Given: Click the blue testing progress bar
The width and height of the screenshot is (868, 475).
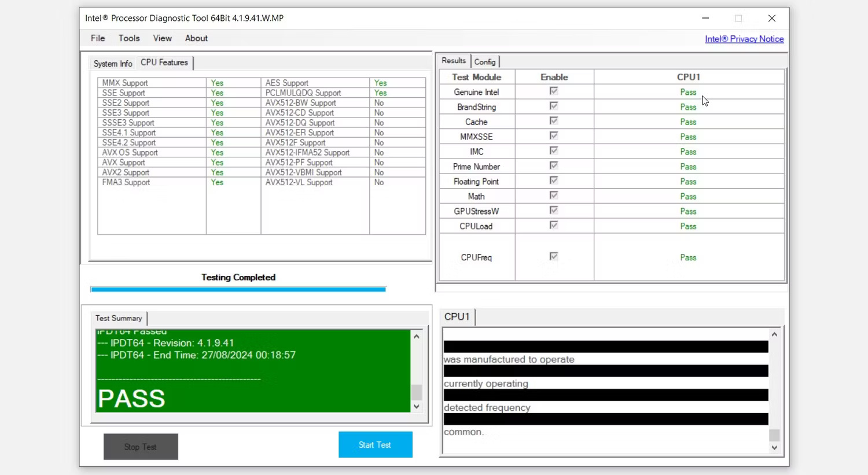Looking at the screenshot, I should pos(238,289).
